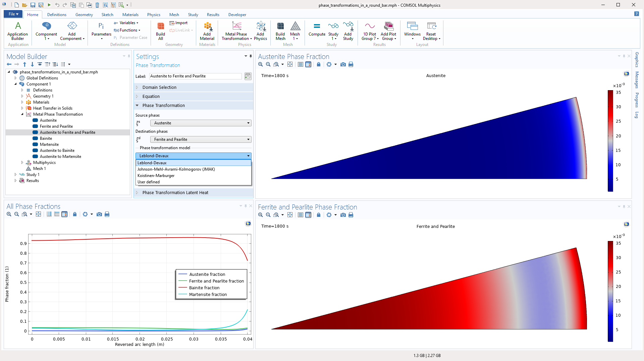This screenshot has width=644, height=361.
Task: Take snapshot of Austenite Phase Fraction plot
Action: tap(343, 64)
